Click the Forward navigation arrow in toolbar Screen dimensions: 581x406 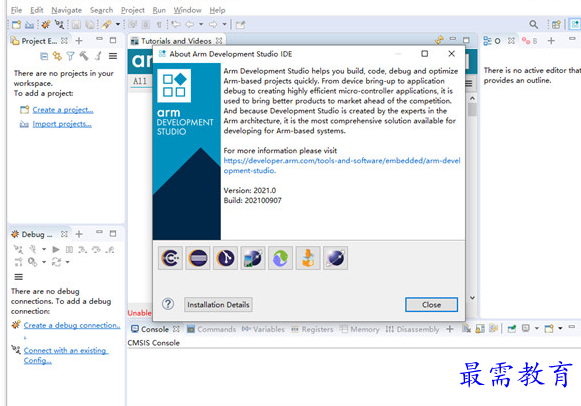[213, 24]
